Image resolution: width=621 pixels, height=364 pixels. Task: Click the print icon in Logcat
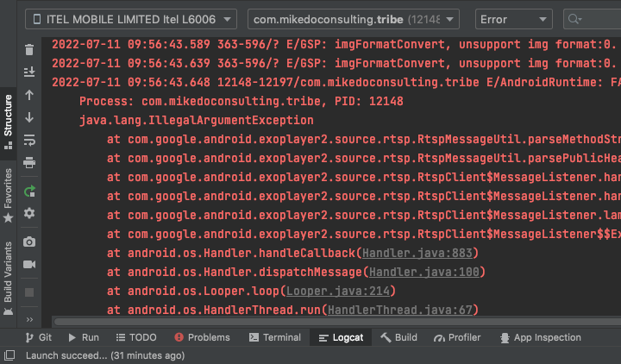coord(29,162)
